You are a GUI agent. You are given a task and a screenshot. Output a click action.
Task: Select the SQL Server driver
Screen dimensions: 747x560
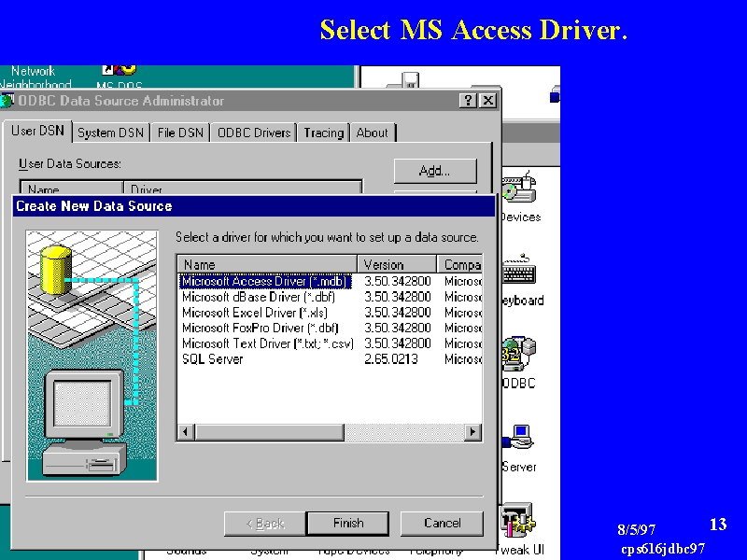tap(213, 359)
